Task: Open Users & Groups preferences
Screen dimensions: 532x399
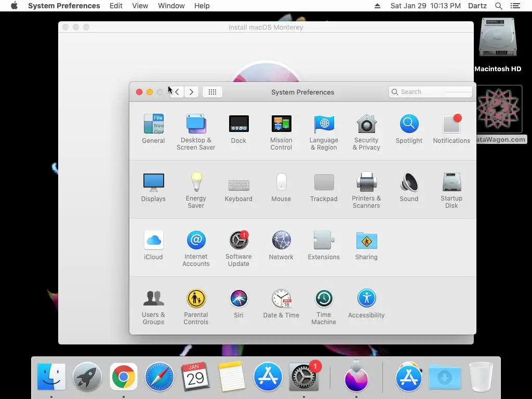Action: [x=153, y=307]
